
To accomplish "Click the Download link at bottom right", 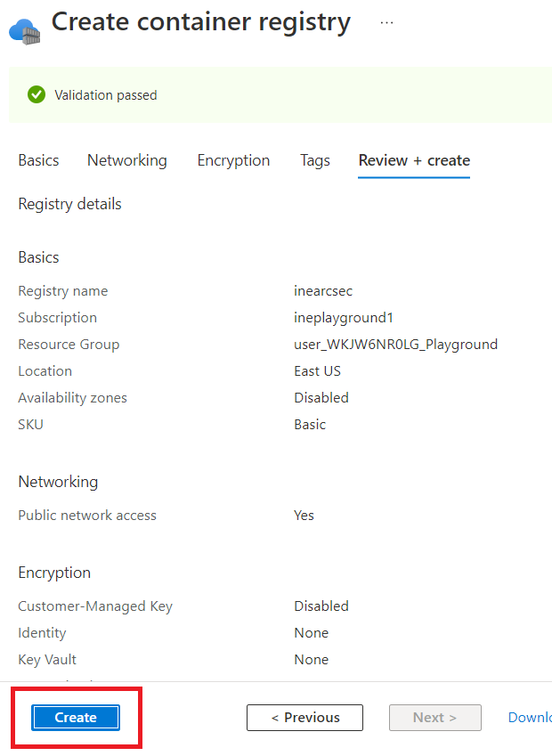I will point(530,718).
